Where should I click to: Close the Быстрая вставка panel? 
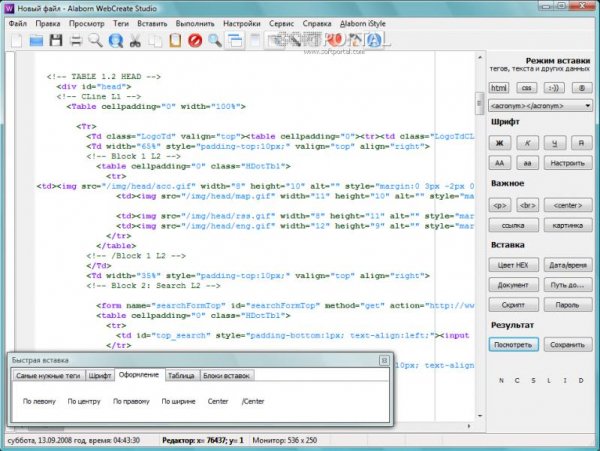coord(384,360)
